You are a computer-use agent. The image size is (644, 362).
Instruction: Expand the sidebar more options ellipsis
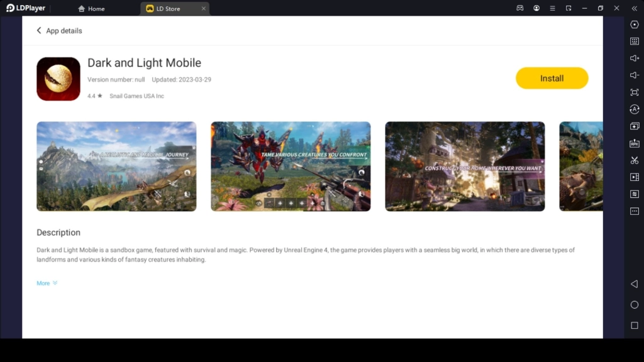(x=635, y=211)
